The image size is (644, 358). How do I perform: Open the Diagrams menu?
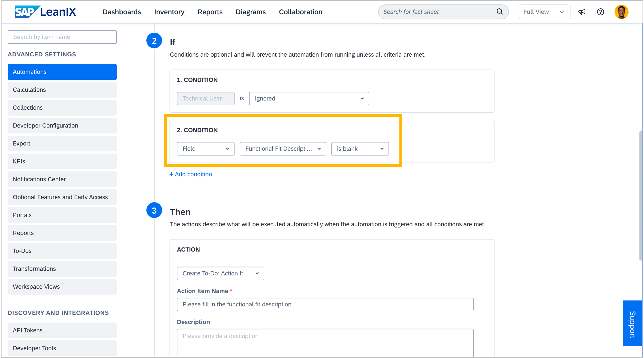pyautogui.click(x=251, y=12)
